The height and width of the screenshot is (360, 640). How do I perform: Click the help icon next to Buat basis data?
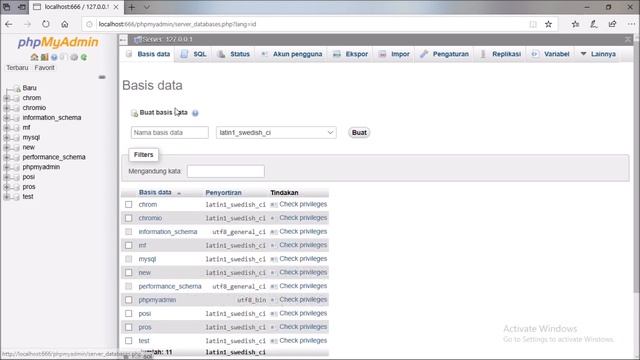(x=195, y=113)
